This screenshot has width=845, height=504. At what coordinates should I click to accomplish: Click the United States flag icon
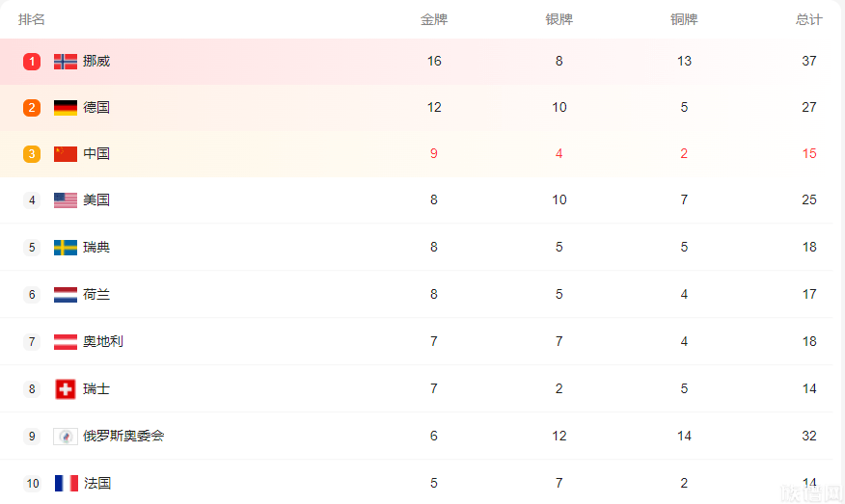pos(66,200)
